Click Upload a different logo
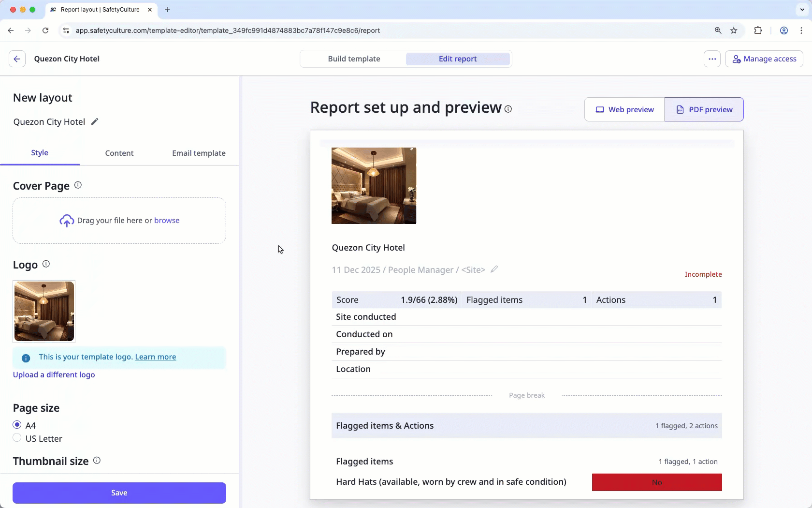 pos(54,375)
